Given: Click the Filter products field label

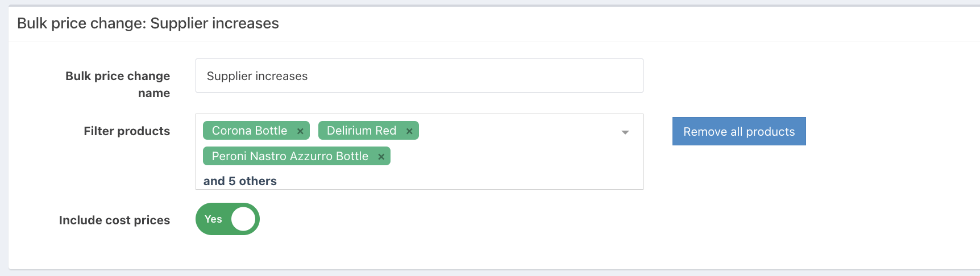Looking at the screenshot, I should pos(127,131).
